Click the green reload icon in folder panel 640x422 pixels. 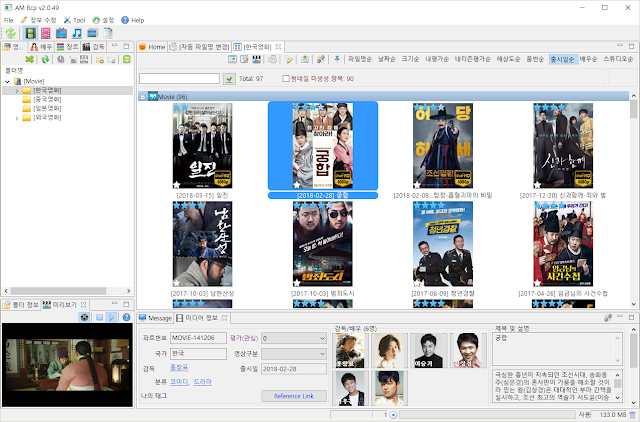click(45, 60)
